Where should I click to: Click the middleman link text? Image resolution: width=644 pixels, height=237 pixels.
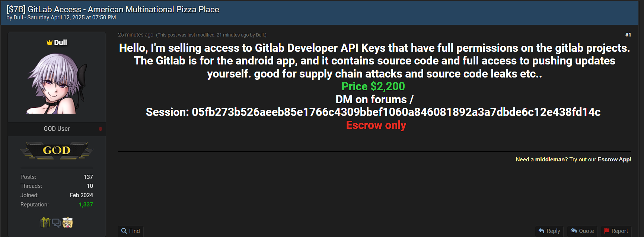coord(550,159)
